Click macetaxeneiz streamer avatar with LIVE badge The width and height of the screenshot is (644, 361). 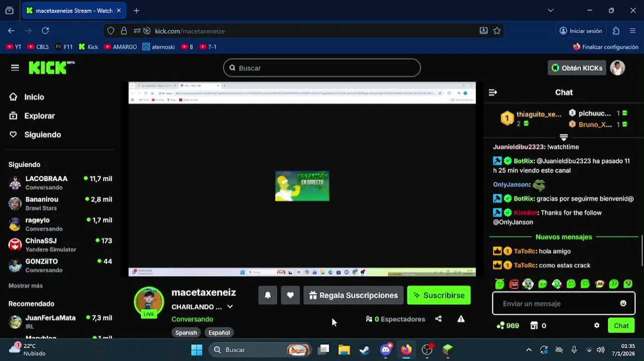pos(149,302)
